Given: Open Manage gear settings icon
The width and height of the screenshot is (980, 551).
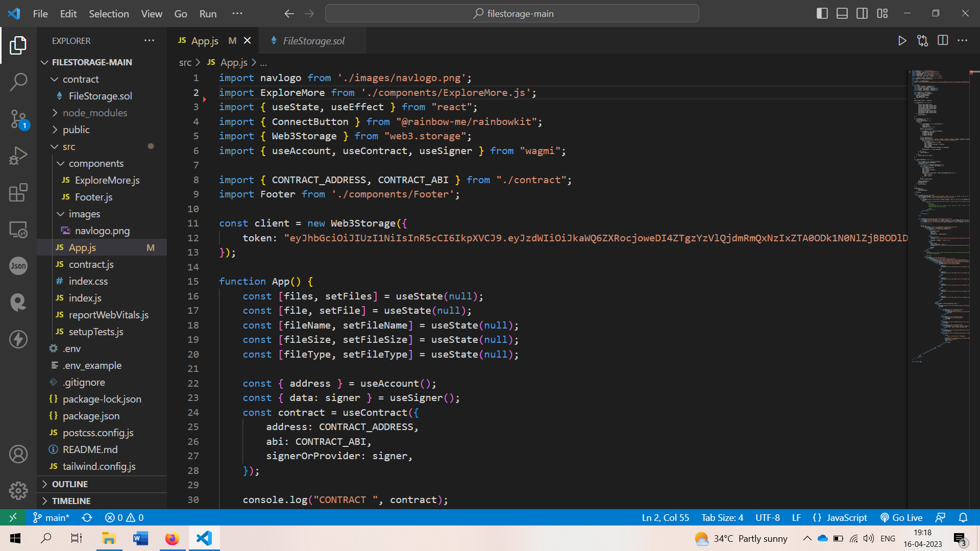Looking at the screenshot, I should point(18,491).
